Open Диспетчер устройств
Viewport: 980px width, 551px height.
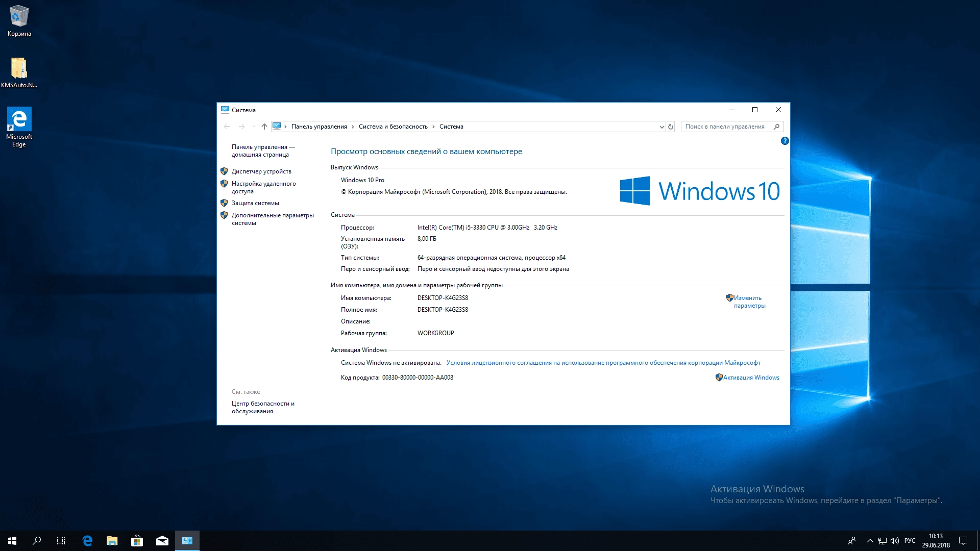coord(261,171)
